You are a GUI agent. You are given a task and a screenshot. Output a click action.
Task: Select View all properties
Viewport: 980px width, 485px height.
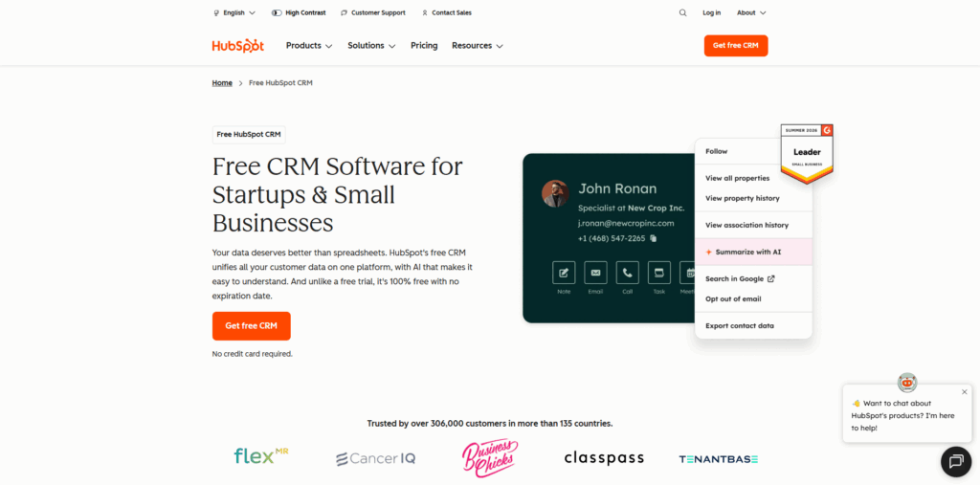coord(738,178)
